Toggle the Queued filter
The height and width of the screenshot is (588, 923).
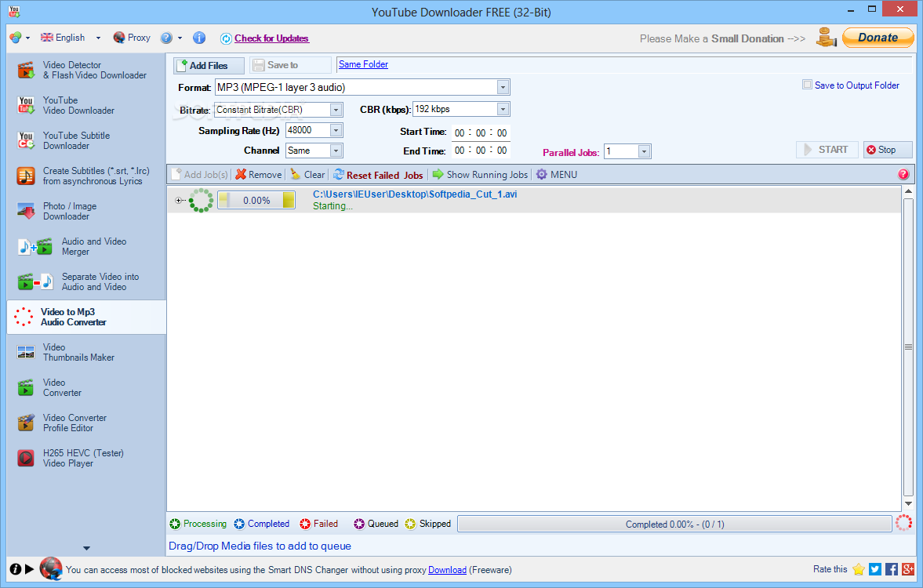376,524
